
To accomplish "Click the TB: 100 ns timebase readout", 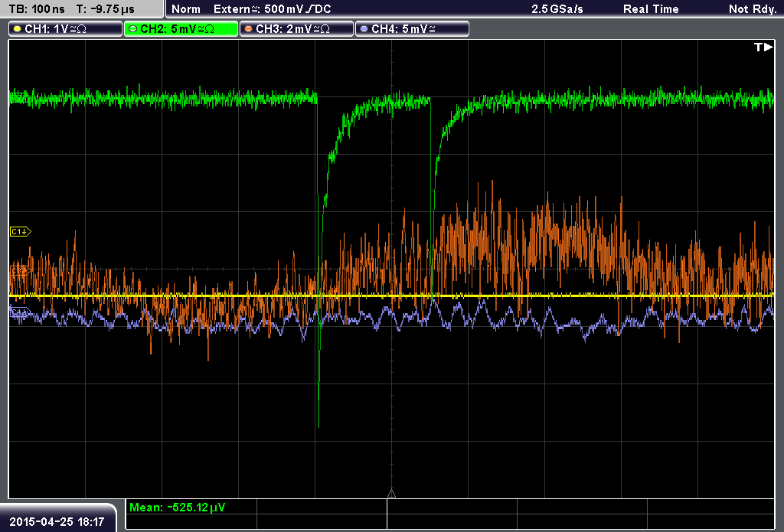I will point(37,9).
